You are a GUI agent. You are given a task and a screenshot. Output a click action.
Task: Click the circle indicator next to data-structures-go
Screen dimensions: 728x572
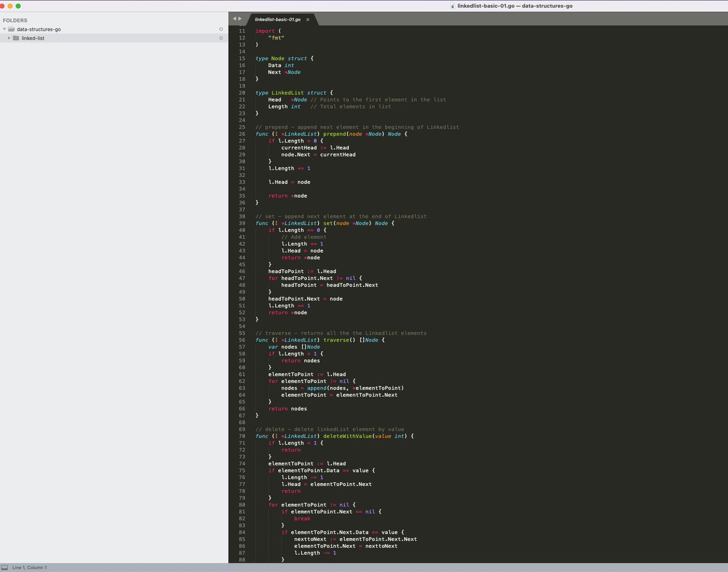click(x=221, y=29)
